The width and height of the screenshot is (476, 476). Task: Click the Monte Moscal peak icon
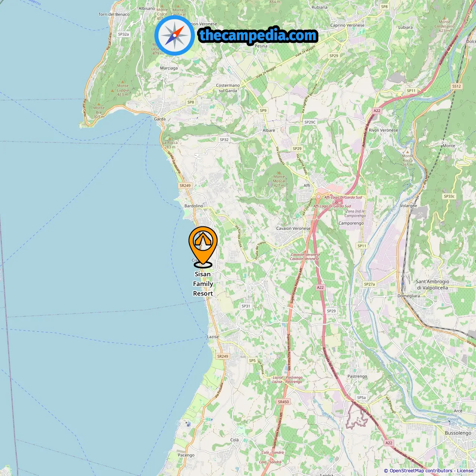(x=279, y=173)
